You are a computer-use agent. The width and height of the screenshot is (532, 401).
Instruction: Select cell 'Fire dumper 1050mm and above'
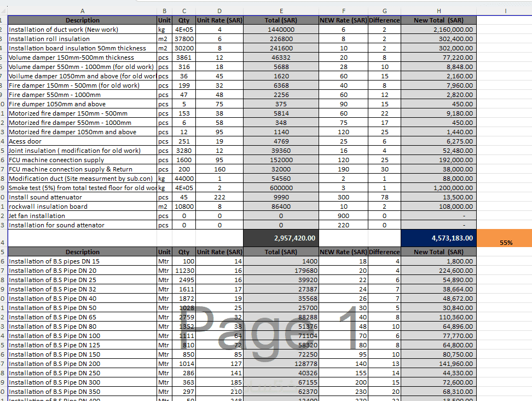[x=83, y=104]
